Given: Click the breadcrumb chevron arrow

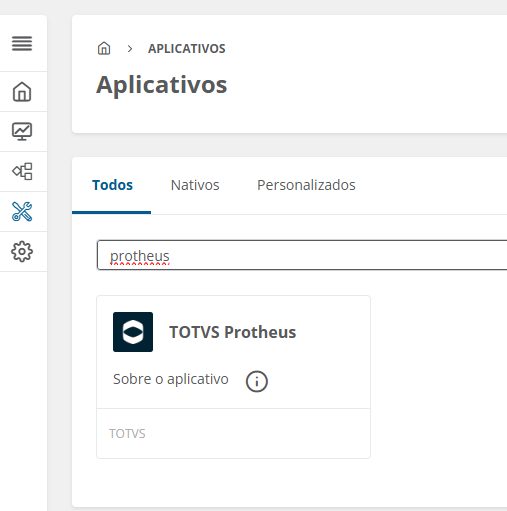Looking at the screenshot, I should (x=130, y=49).
